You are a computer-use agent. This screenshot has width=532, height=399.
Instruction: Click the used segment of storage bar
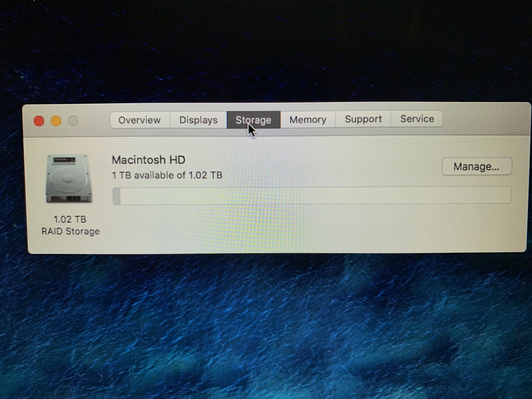[117, 196]
